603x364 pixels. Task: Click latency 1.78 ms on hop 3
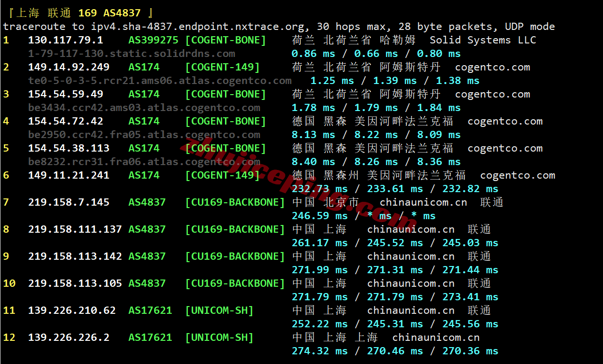(x=313, y=108)
